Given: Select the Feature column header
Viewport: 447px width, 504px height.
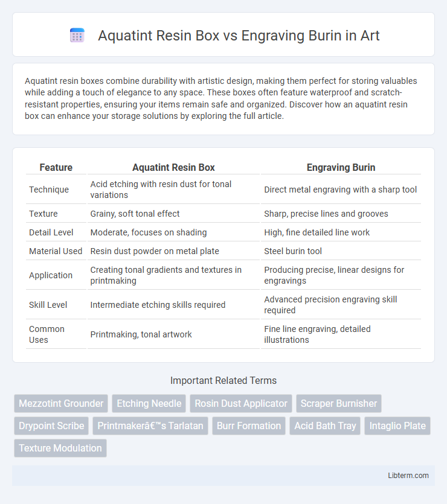Looking at the screenshot, I should [x=56, y=167].
